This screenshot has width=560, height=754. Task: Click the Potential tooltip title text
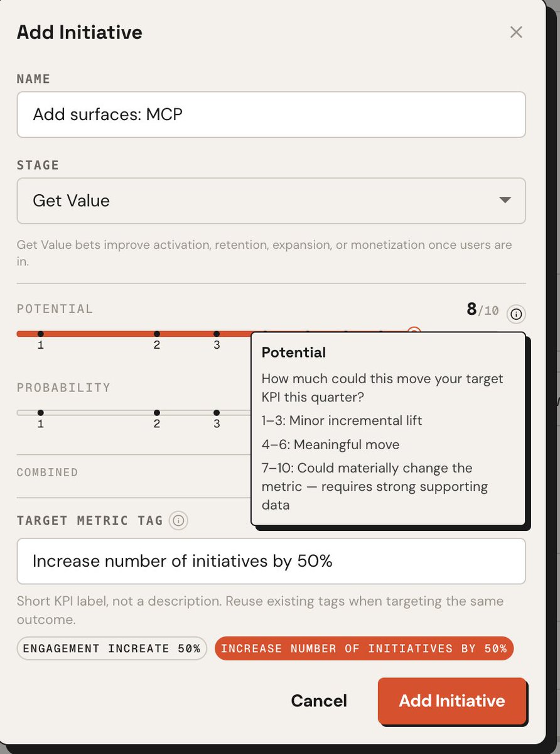pyautogui.click(x=294, y=352)
